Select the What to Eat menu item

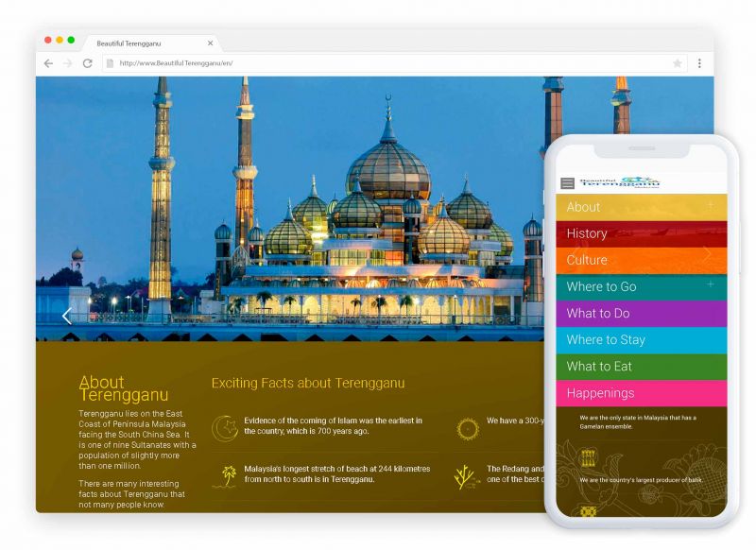(x=599, y=367)
